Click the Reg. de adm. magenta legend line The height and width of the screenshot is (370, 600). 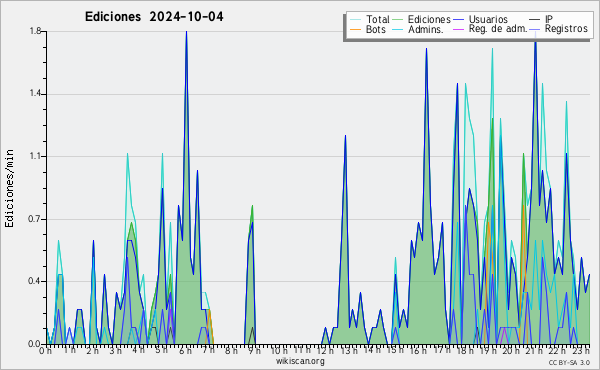[x=458, y=29]
